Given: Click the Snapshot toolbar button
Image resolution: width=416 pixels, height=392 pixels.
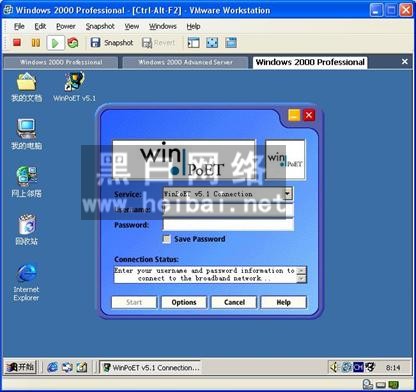Looking at the screenshot, I should tap(112, 43).
